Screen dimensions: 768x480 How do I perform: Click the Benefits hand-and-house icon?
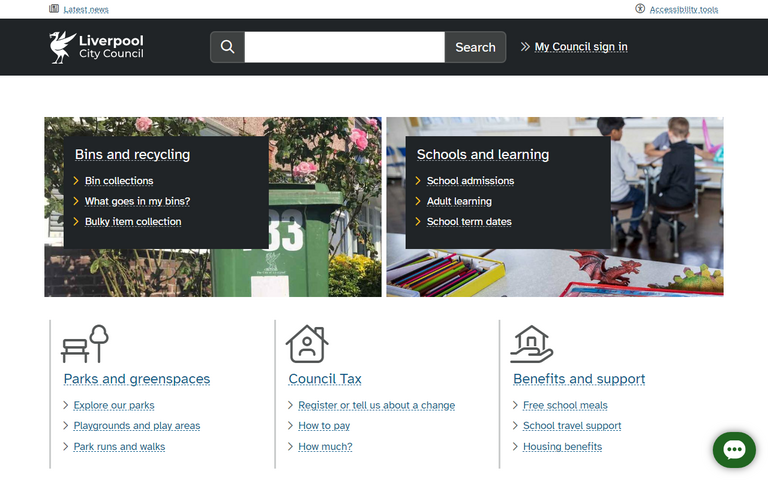click(x=531, y=343)
